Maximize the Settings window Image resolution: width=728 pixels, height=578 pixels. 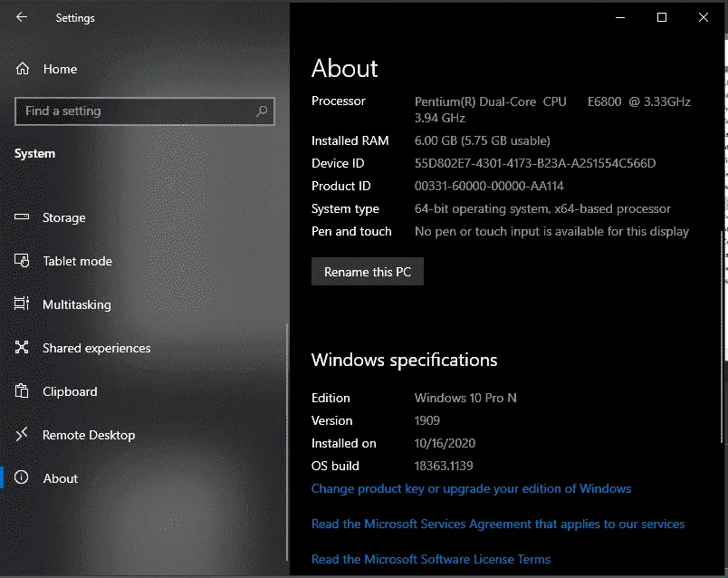(x=662, y=17)
